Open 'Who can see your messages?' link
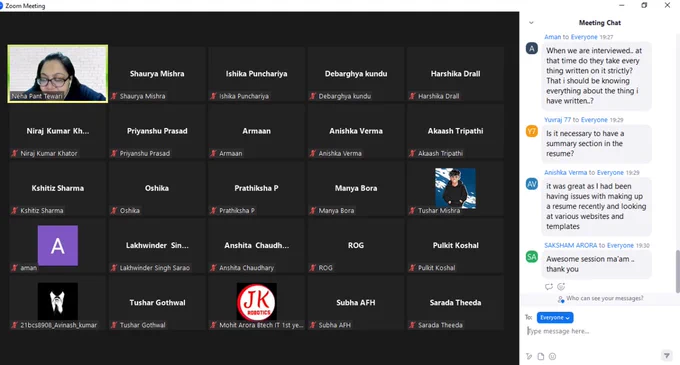This screenshot has height=365, width=680. [605, 298]
